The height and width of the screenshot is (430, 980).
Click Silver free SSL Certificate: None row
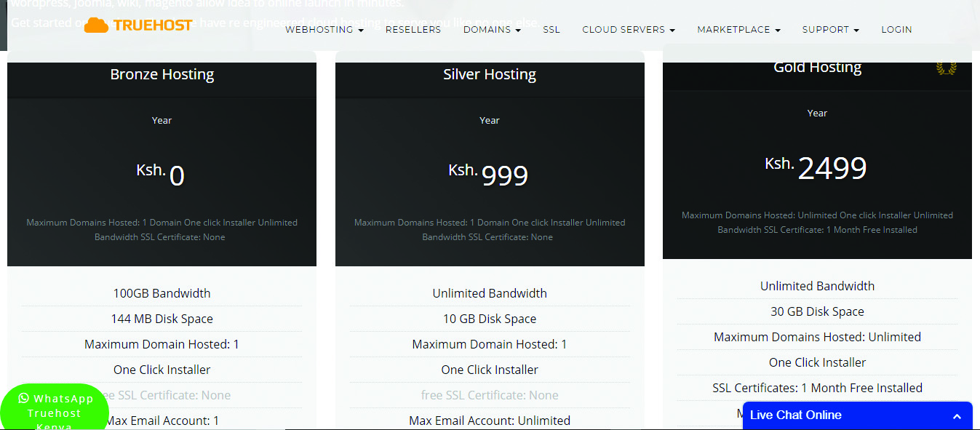(490, 395)
